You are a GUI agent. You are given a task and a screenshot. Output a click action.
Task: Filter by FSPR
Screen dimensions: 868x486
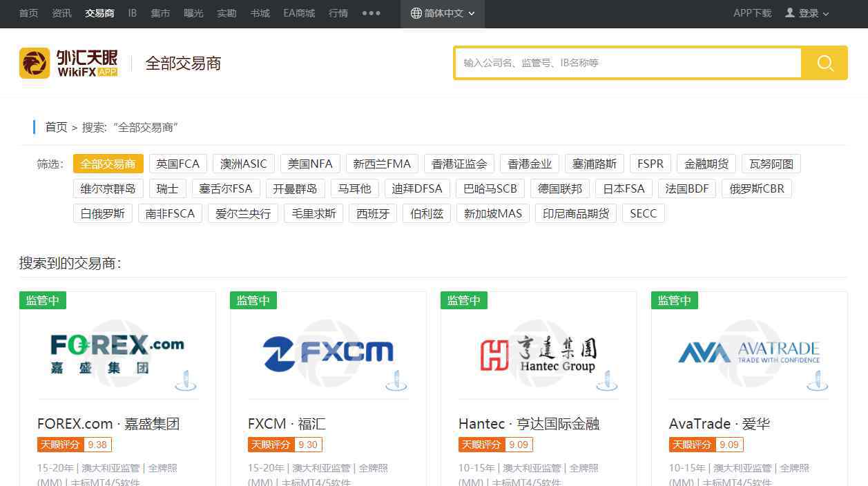coord(650,164)
